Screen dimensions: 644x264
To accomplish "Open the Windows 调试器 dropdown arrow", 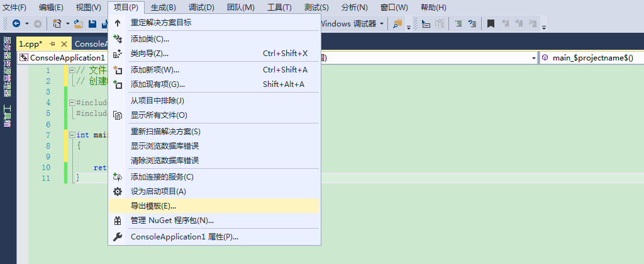I will coord(382,24).
